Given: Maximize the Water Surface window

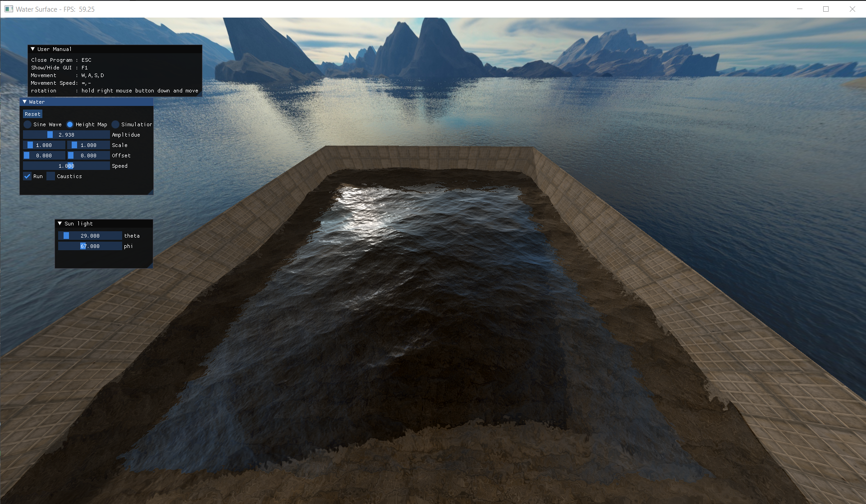Looking at the screenshot, I should tap(826, 9).
